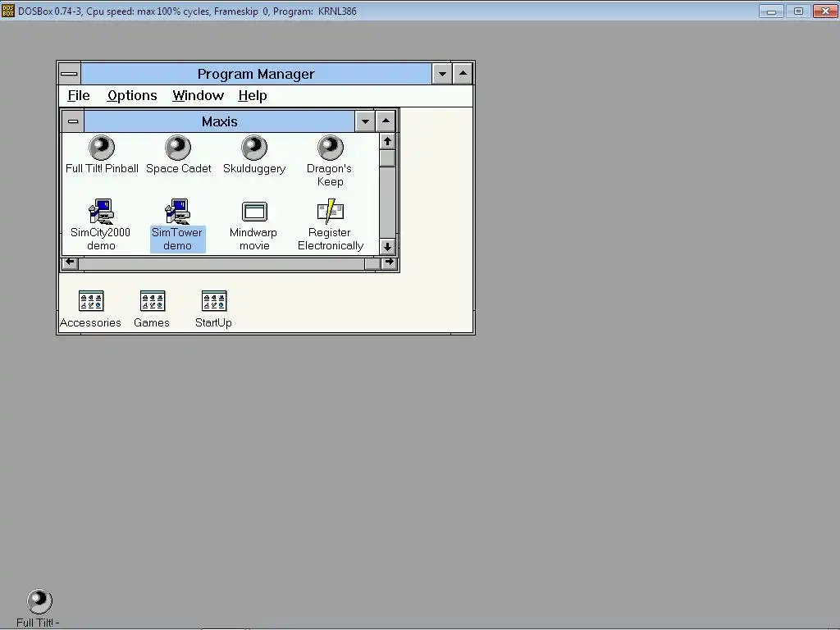Open Maxis window control menu box
Image resolution: width=840 pixels, height=630 pixels.
click(73, 121)
